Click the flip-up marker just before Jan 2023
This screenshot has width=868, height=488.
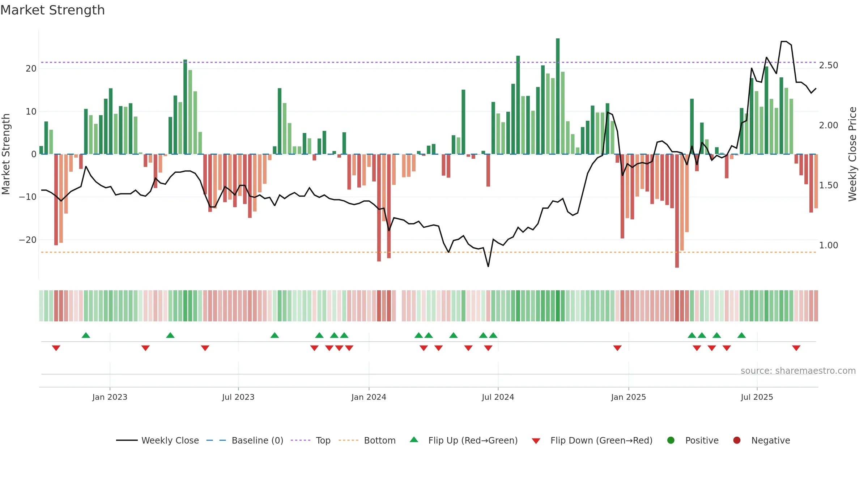[86, 335]
